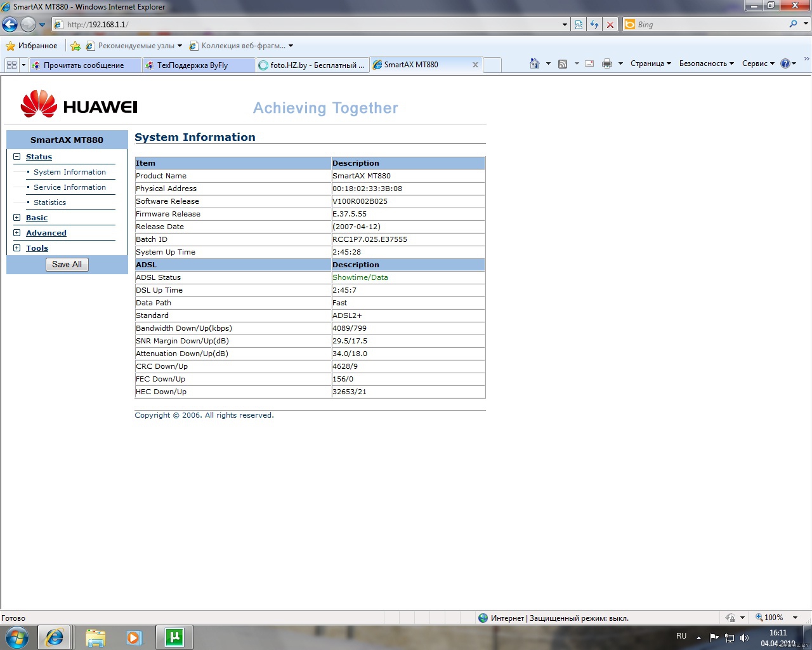Open a new blank tab

click(x=492, y=65)
